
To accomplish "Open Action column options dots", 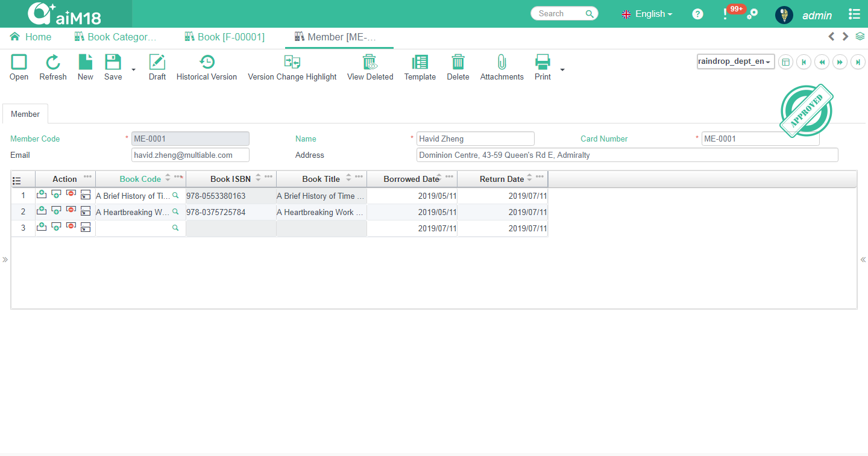I will (88, 176).
